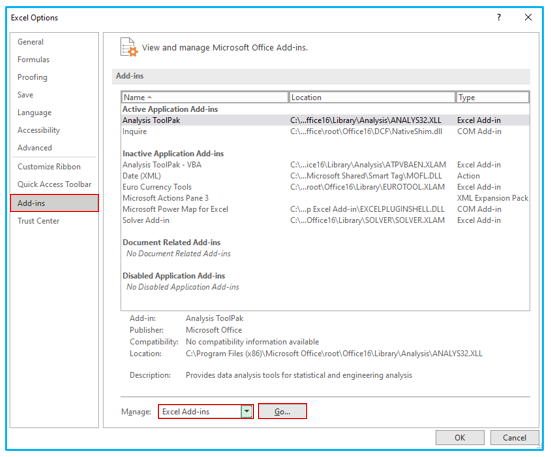The height and width of the screenshot is (457, 551).
Task: Select the Analysis ToolPak add-in row
Action: pyautogui.click(x=325, y=120)
